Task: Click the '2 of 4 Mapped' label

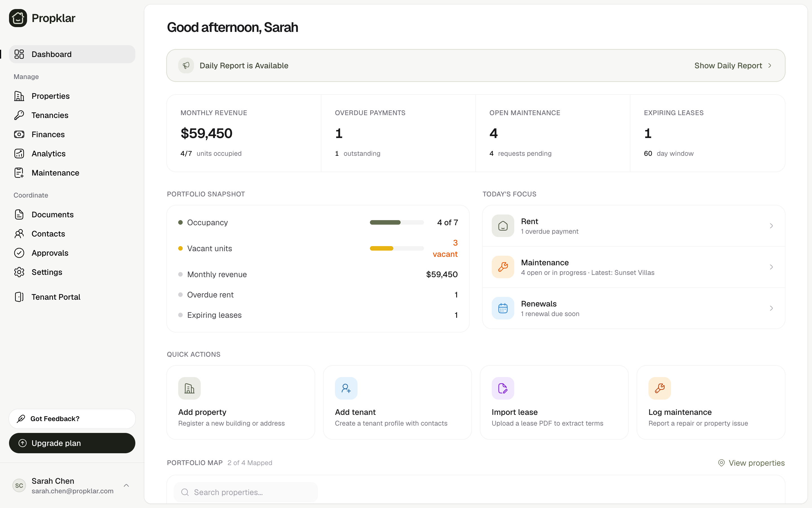Action: tap(250, 463)
